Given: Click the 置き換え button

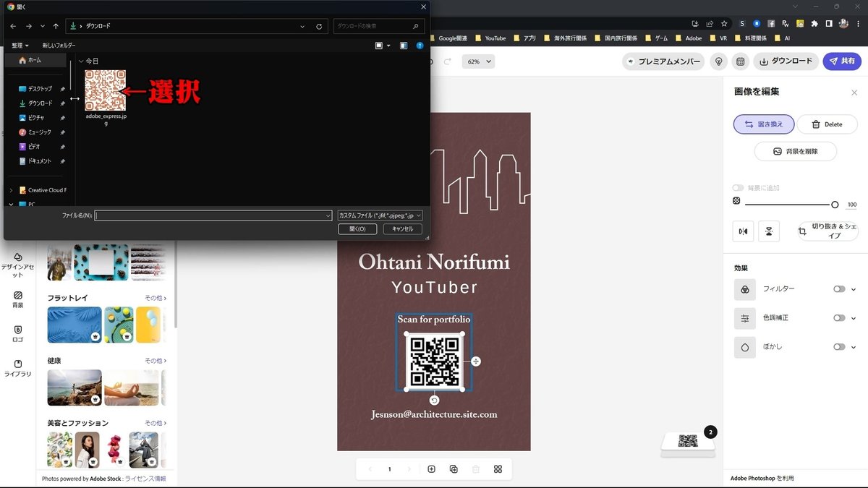Looking at the screenshot, I should pos(764,124).
